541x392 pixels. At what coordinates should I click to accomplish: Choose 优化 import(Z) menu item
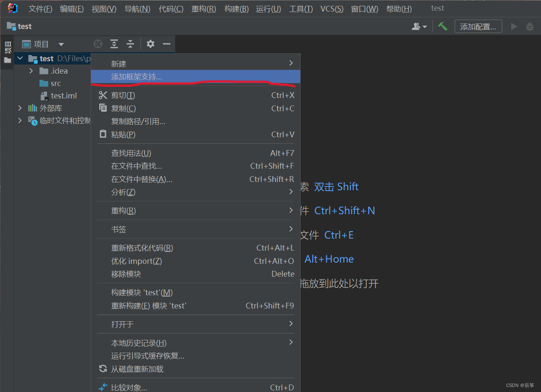pos(196,261)
